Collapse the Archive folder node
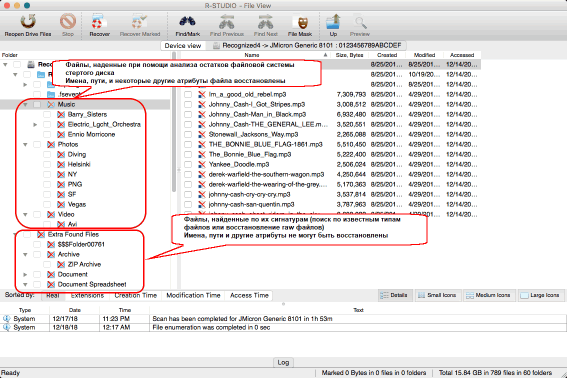The width and height of the screenshot is (567, 378). [25, 254]
